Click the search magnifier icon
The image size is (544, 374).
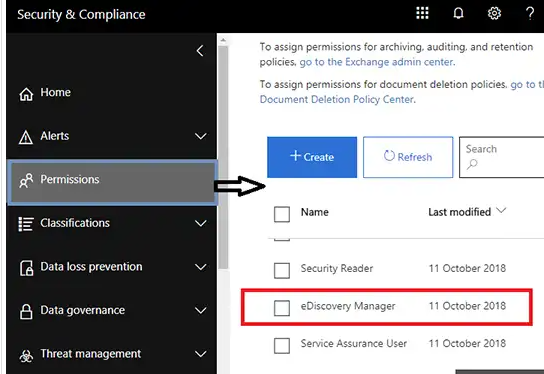pos(472,164)
